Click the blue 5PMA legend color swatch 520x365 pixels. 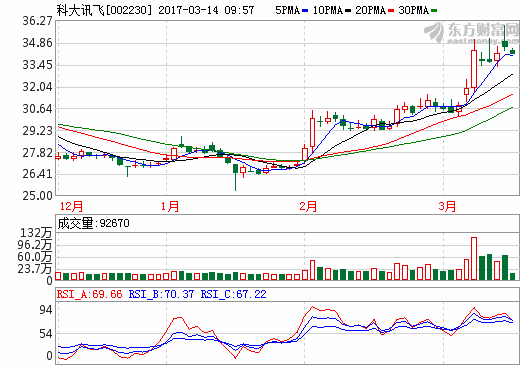(x=305, y=11)
